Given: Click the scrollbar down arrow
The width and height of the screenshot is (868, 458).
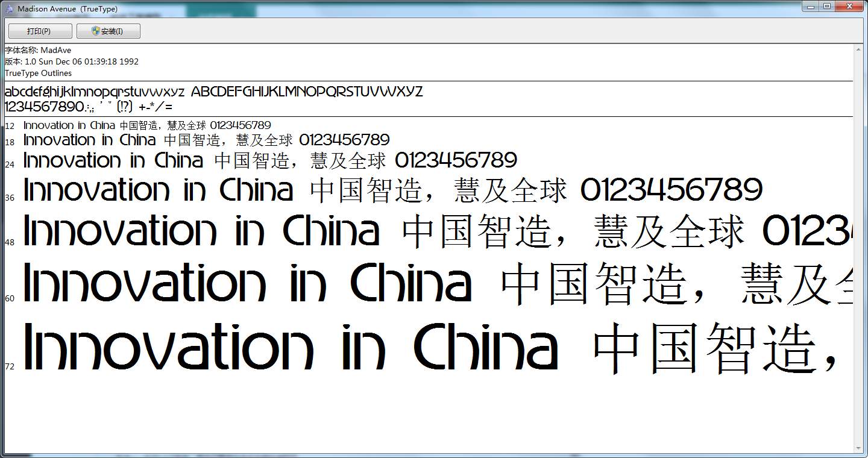Looking at the screenshot, I should (859, 448).
